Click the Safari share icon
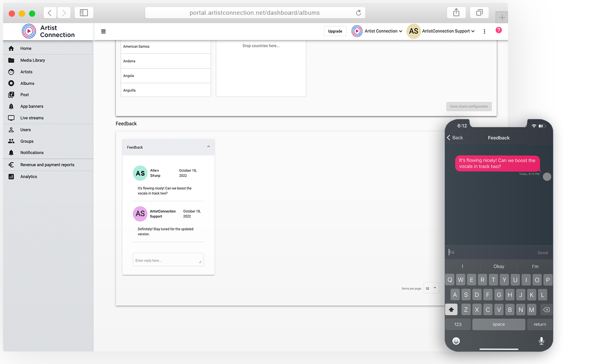592x364 pixels. (x=456, y=13)
